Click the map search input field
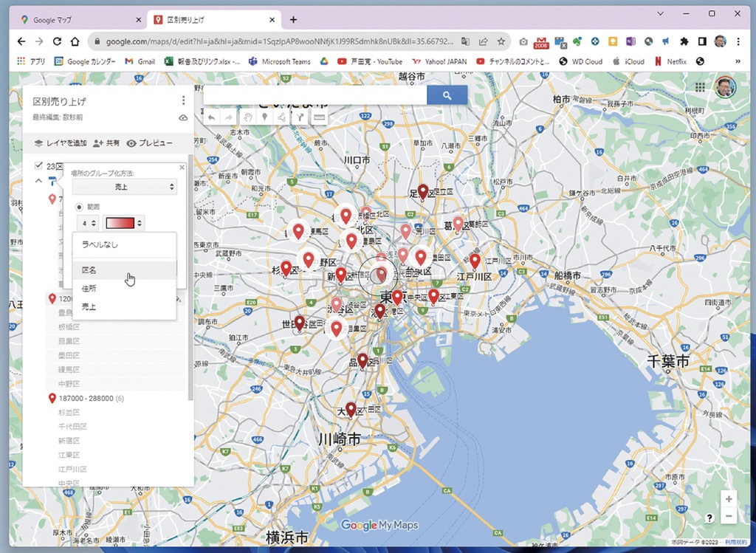The width and height of the screenshot is (756, 553). click(x=315, y=95)
